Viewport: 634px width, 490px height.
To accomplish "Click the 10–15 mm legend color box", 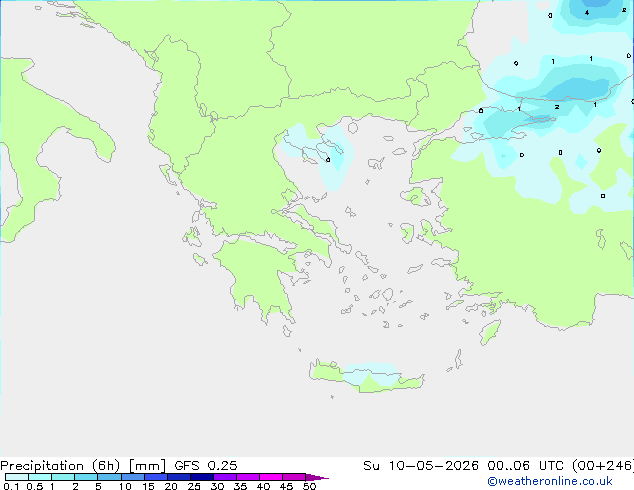I will click(x=132, y=477).
